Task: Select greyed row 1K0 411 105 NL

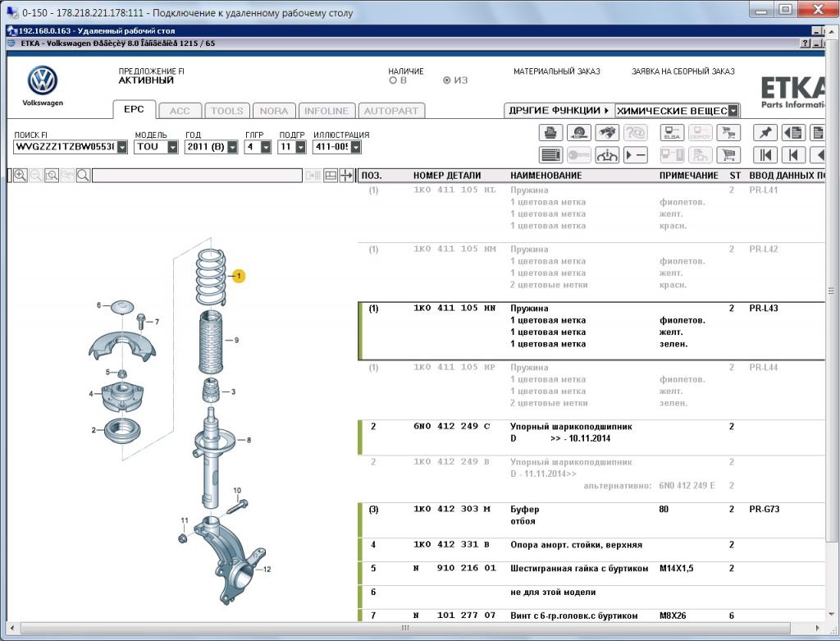Action: tap(591, 213)
